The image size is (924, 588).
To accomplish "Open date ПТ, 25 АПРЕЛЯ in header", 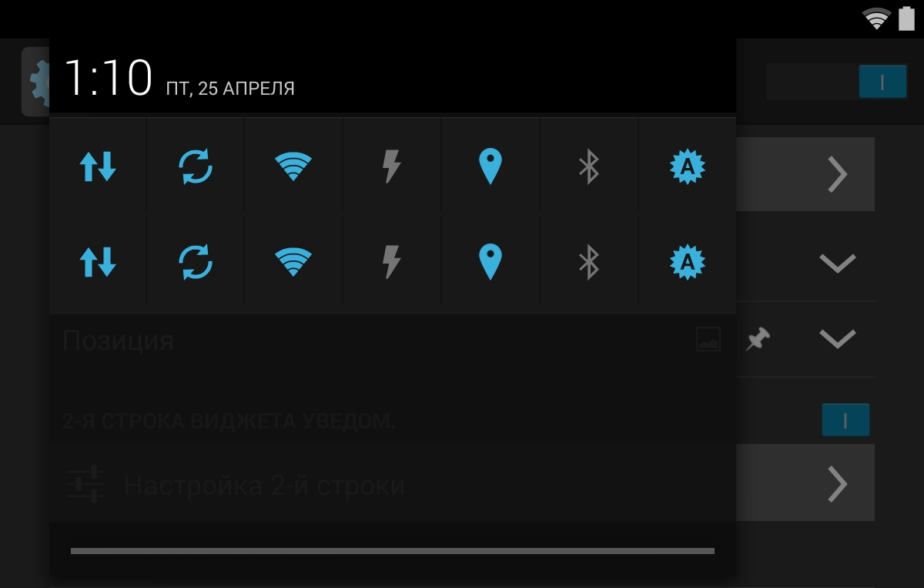I will point(230,89).
